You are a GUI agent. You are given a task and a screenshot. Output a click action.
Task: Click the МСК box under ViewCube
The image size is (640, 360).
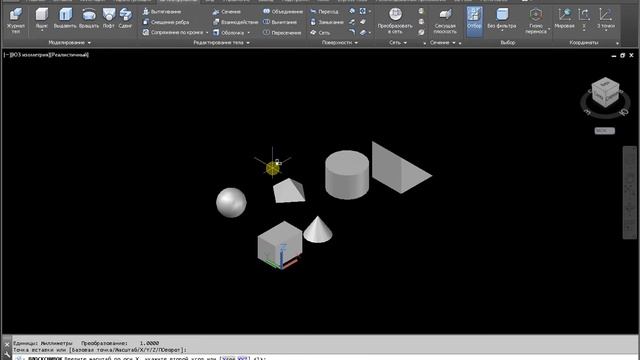point(604,131)
